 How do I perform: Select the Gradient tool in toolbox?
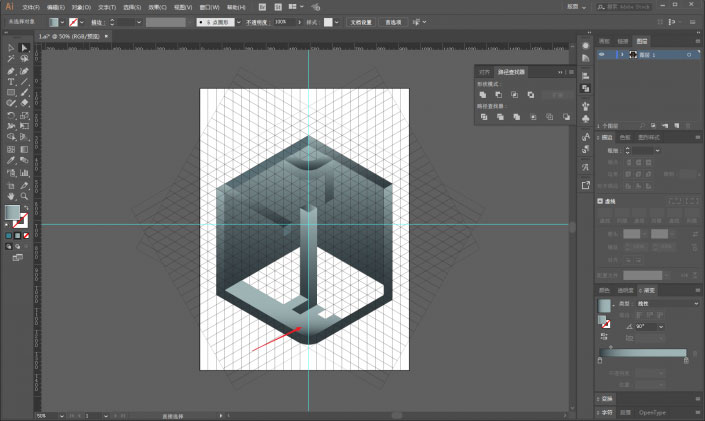pyautogui.click(x=24, y=149)
